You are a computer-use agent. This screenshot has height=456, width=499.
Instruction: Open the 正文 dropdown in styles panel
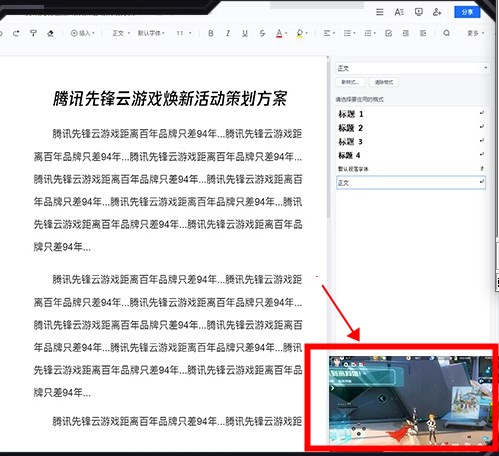[412, 68]
